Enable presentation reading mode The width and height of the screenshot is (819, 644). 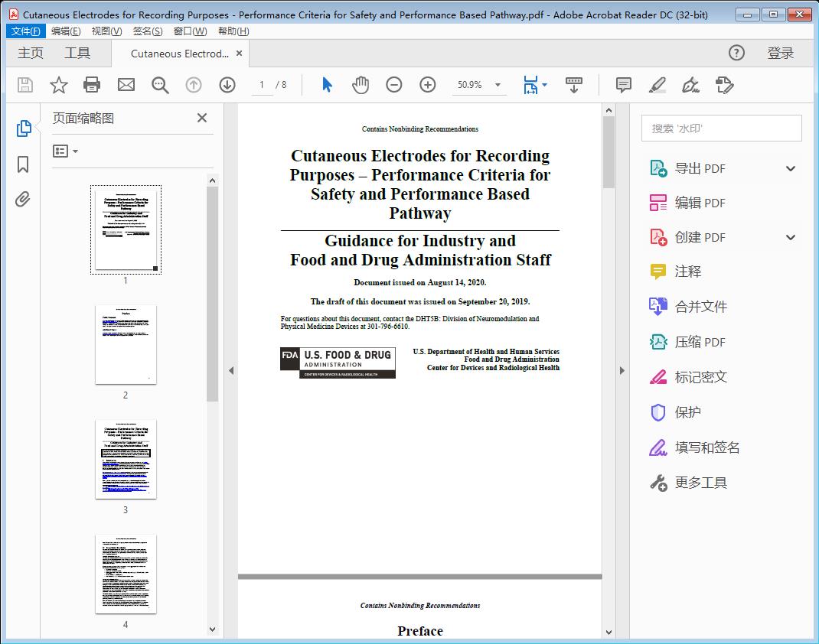point(574,85)
